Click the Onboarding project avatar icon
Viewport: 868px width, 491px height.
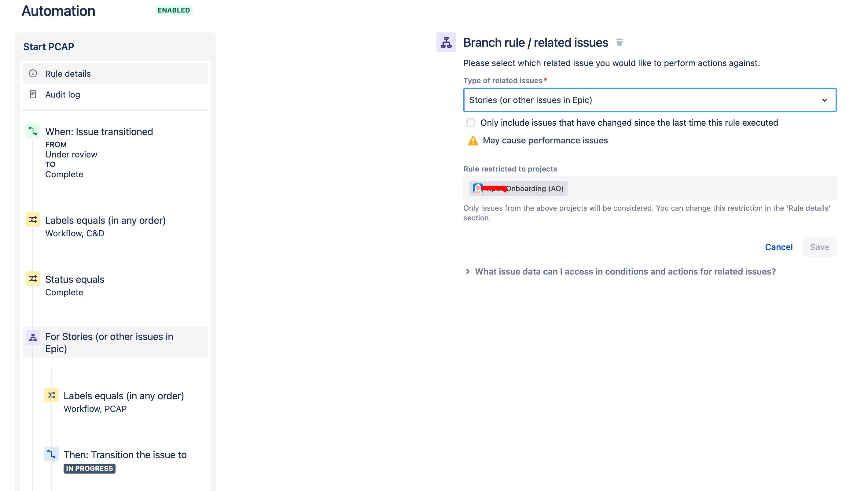pos(477,188)
